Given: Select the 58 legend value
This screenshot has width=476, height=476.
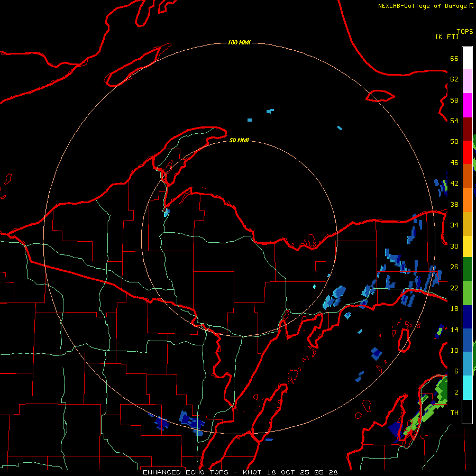Looking at the screenshot, I should [454, 100].
